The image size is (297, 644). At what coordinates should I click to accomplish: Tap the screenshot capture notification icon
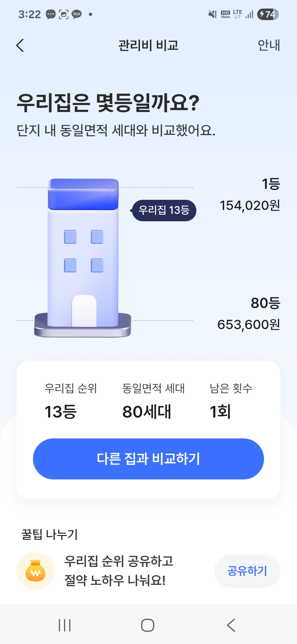coord(64,14)
